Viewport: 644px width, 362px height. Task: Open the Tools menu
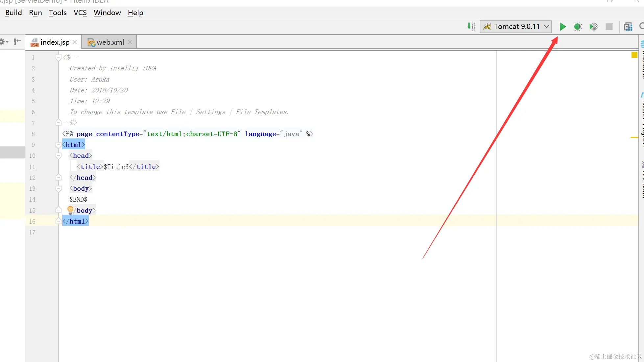pos(58,13)
